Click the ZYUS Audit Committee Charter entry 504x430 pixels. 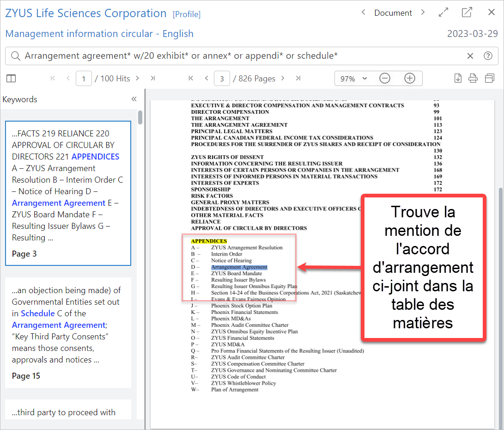pyautogui.click(x=248, y=357)
